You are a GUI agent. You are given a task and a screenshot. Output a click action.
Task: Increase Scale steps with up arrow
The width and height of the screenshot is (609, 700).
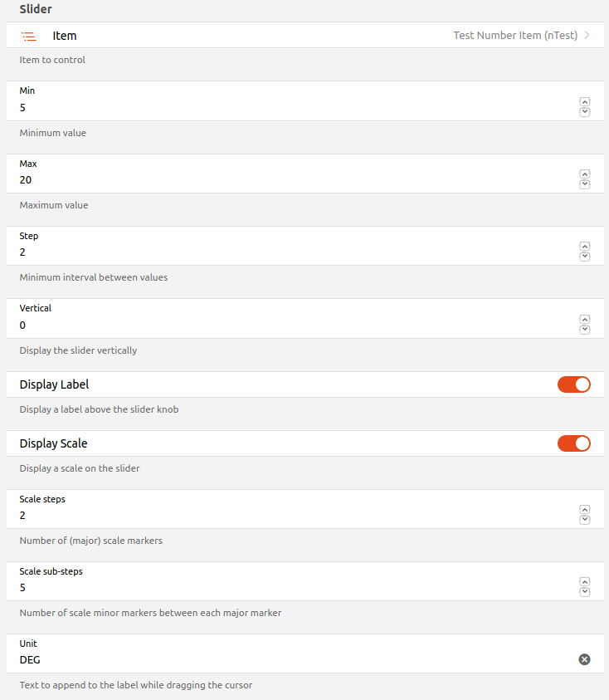(585, 510)
